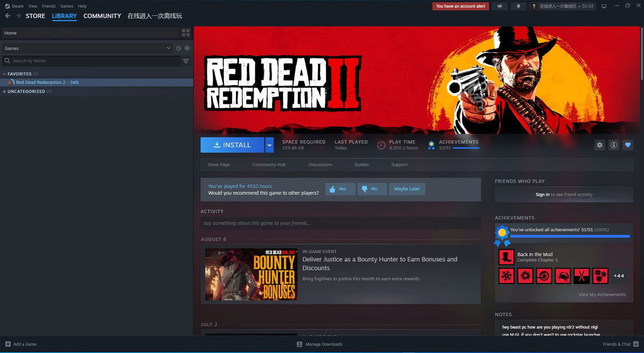
Task: Click the back navigation arrow
Action: pyautogui.click(x=8, y=16)
